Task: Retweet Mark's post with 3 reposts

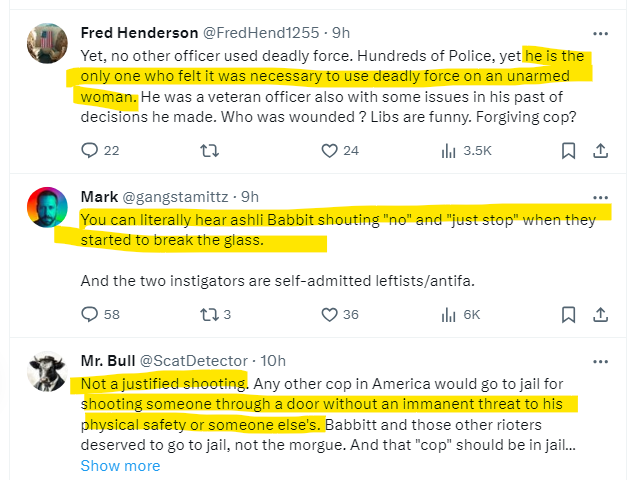Action: point(209,314)
